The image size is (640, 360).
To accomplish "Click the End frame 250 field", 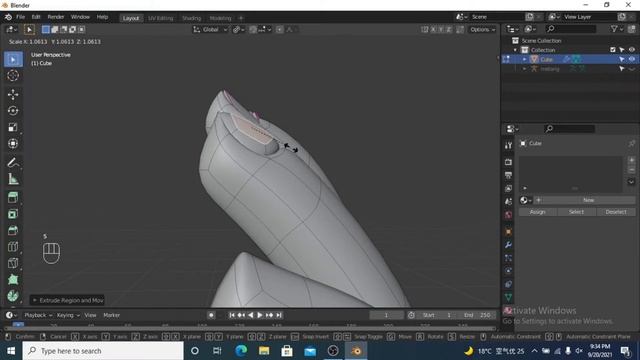I will 478,315.
